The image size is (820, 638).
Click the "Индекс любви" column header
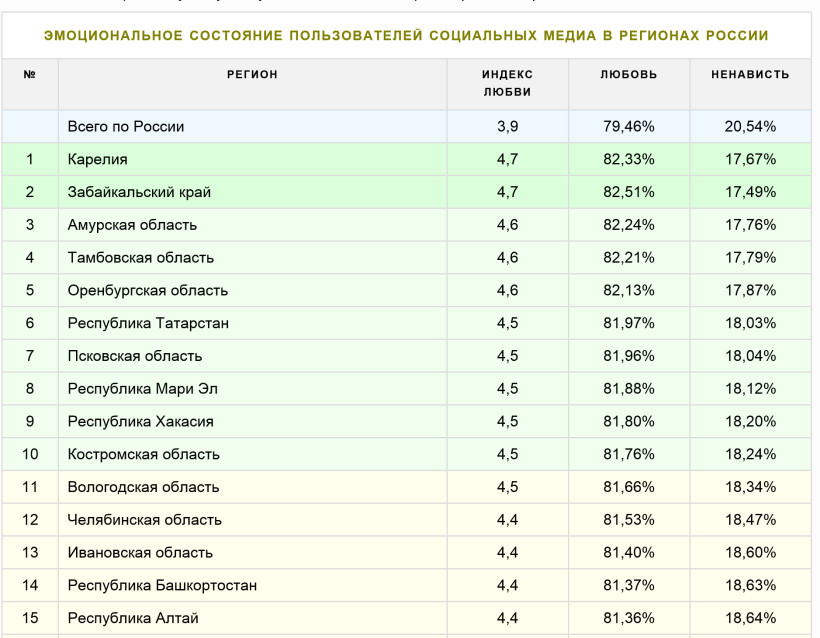(507, 83)
